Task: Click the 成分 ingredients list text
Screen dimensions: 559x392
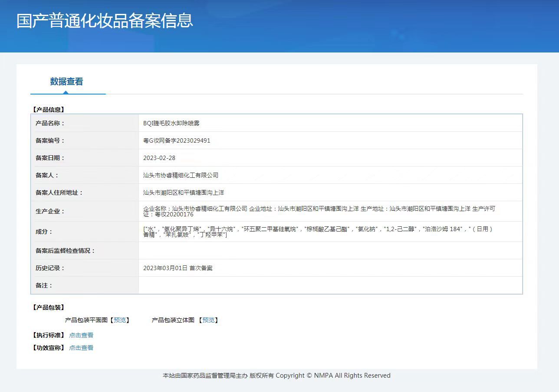Action: click(x=318, y=232)
